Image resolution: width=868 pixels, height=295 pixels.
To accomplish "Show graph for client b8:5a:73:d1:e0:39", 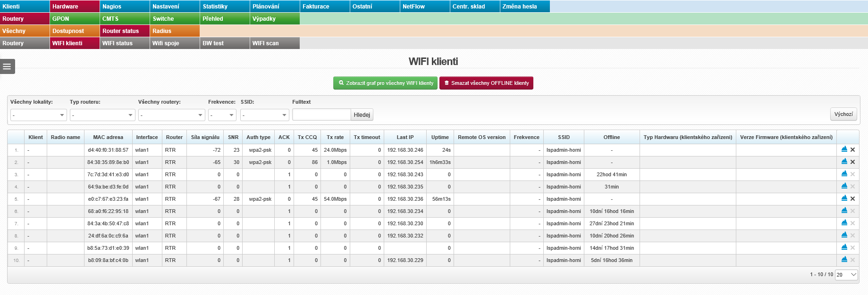I will click(844, 247).
